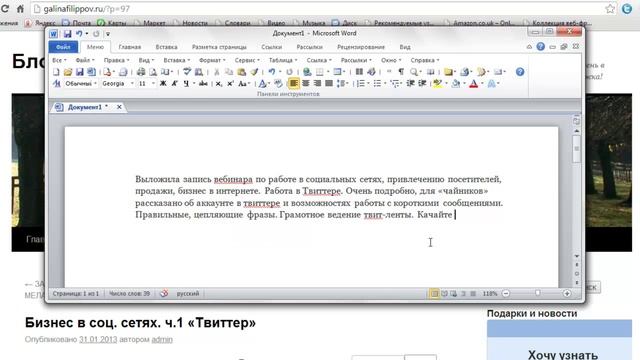Click the red font color A icon
This screenshot has width=640, height=360.
[x=473, y=84]
